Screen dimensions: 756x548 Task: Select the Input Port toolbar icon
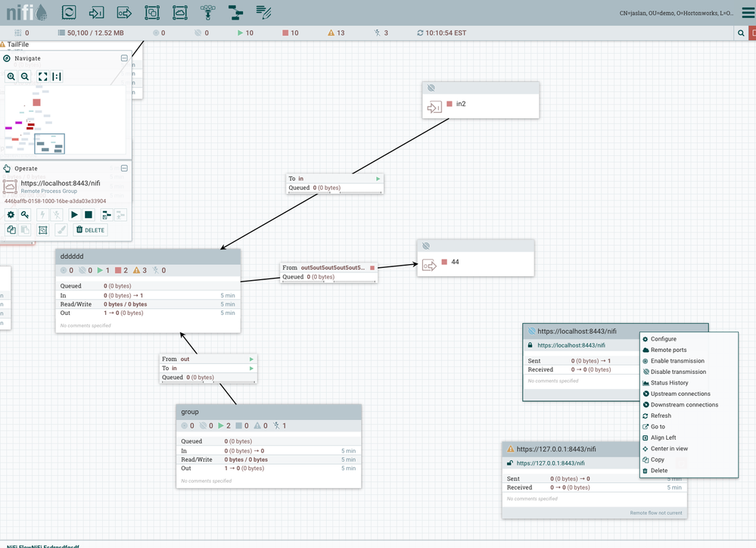97,12
